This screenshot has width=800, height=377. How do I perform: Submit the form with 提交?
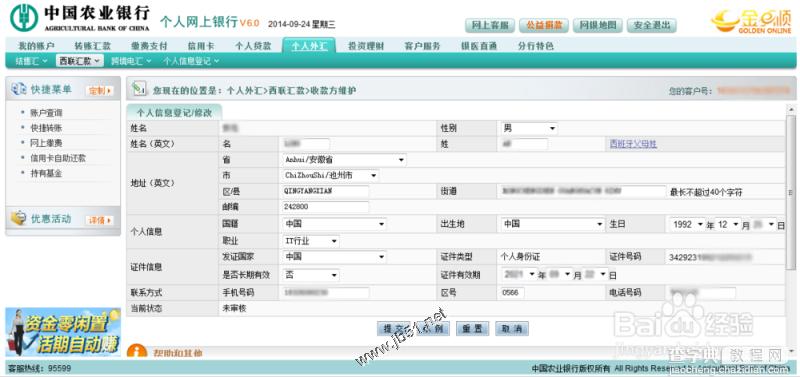(393, 329)
